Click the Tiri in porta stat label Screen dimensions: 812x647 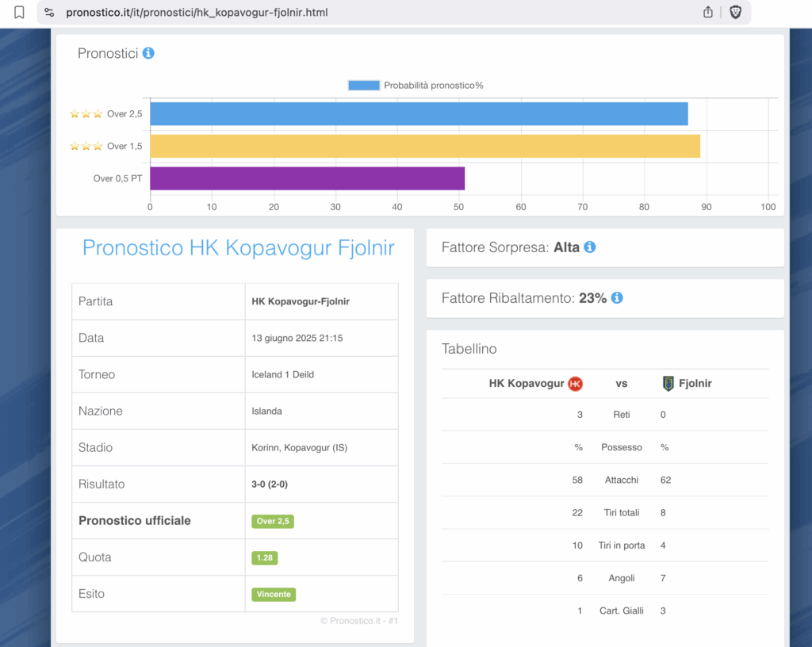click(622, 546)
